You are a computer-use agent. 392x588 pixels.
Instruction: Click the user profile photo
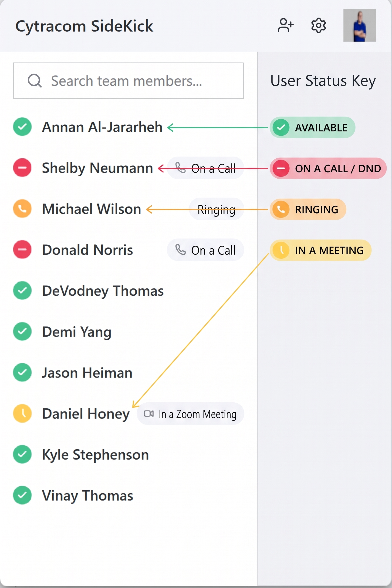359,25
